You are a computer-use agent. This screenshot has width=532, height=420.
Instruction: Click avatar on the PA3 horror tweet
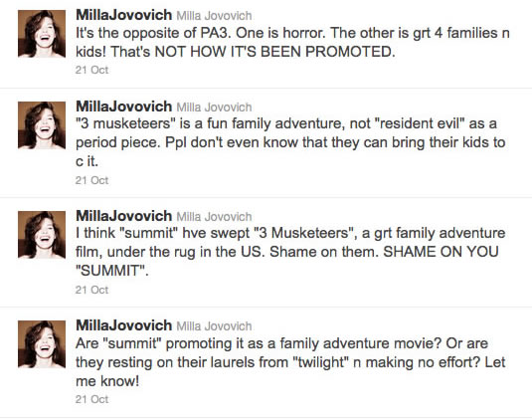(x=42, y=34)
